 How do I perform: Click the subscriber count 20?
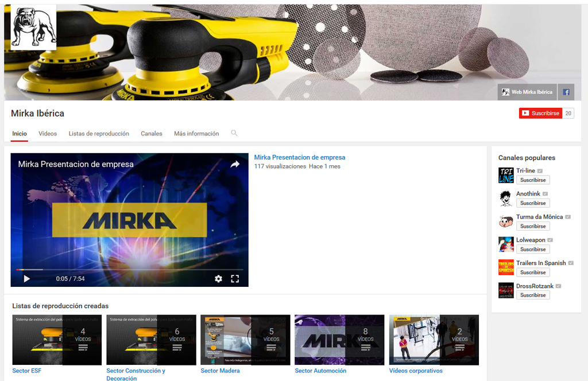pos(568,113)
